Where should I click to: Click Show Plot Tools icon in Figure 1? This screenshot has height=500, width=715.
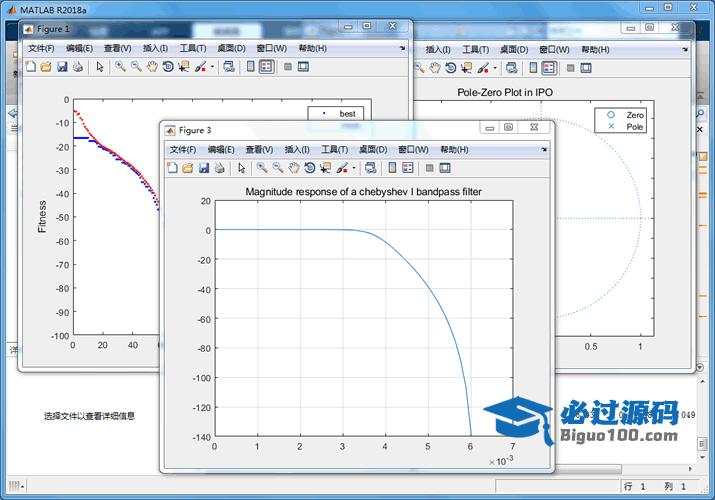coord(303,67)
